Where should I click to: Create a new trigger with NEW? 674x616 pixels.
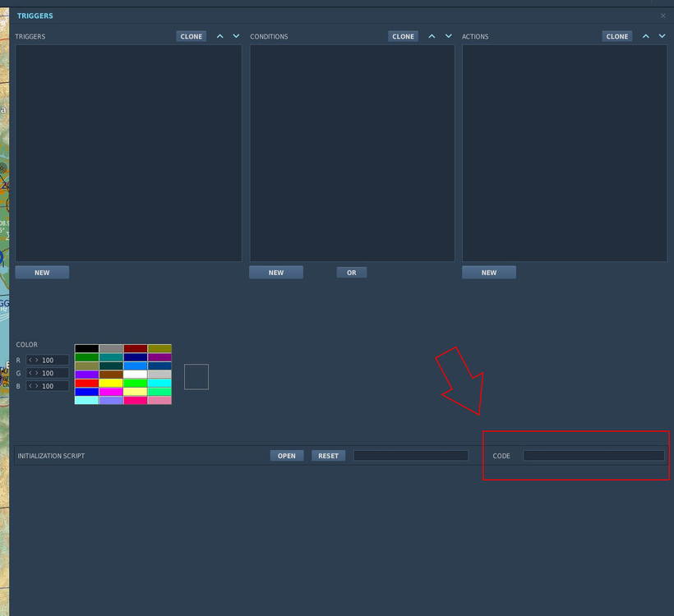[42, 273]
